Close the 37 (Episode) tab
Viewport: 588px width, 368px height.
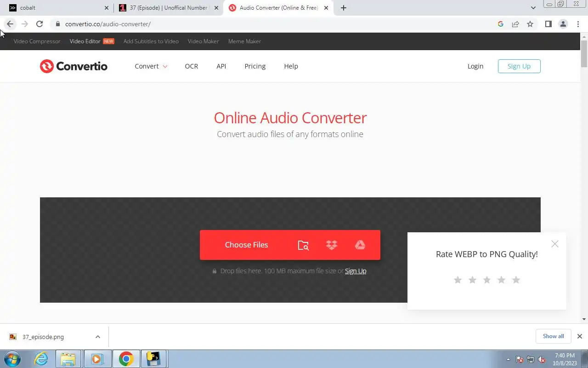216,8
